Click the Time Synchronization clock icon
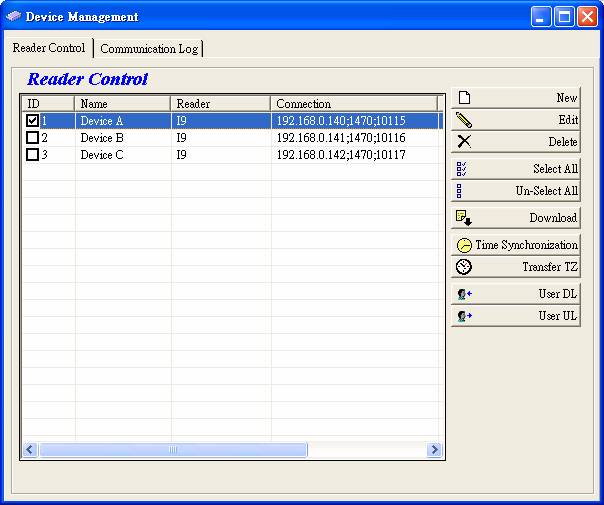 point(464,245)
